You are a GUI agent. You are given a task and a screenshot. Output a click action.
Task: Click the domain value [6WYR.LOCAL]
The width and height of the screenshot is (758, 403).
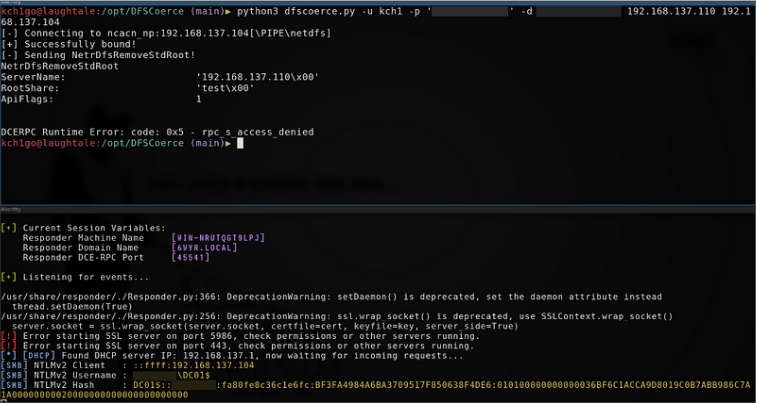(204, 247)
